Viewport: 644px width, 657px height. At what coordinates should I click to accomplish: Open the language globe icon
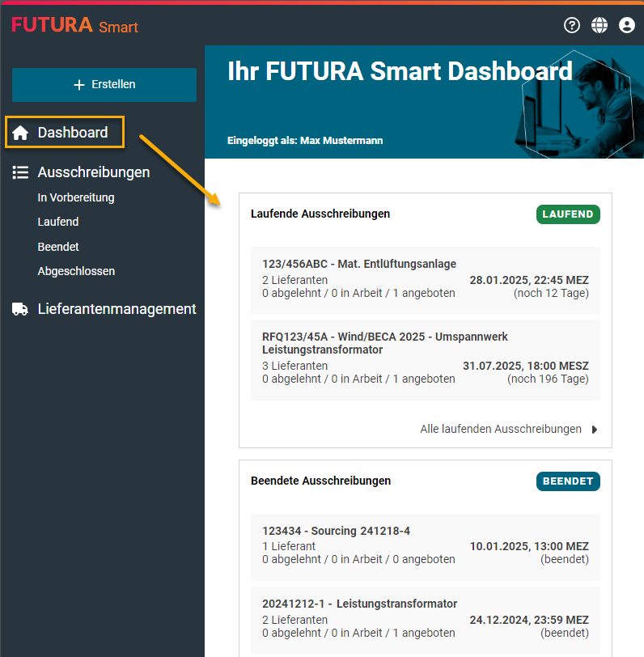600,25
